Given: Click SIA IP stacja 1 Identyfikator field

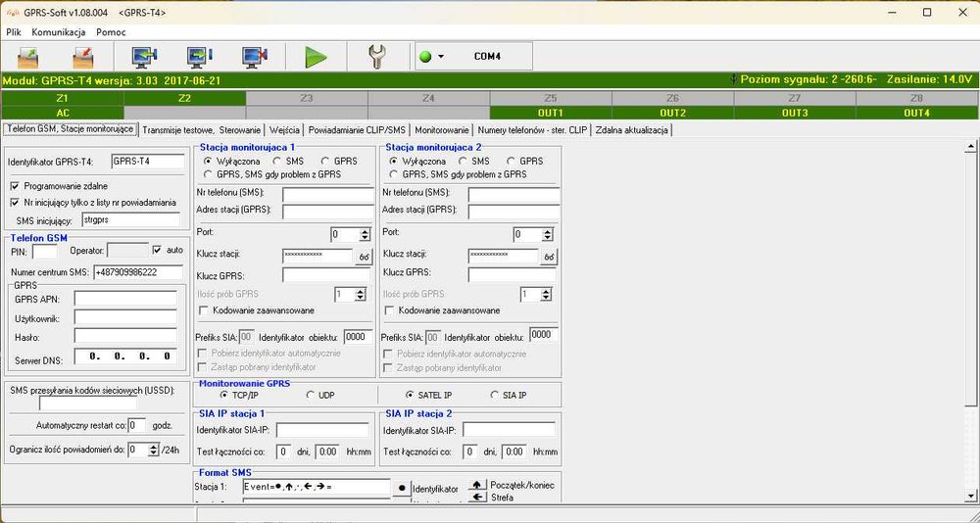Looking at the screenshot, I should pyautogui.click(x=322, y=430).
